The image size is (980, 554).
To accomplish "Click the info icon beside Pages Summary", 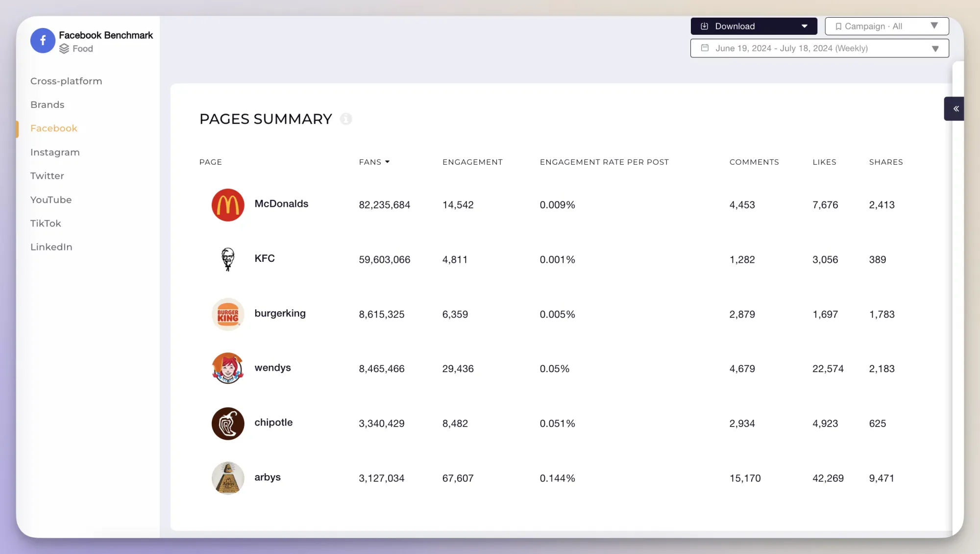I will (346, 119).
